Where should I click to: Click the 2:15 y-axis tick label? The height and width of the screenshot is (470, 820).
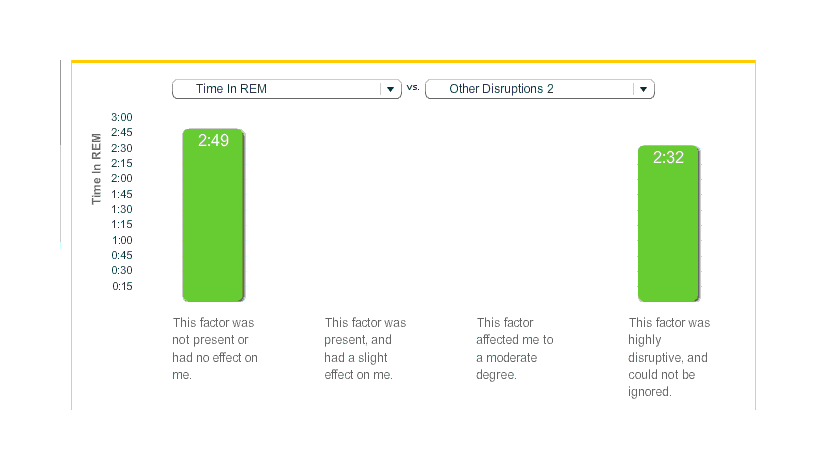point(122,163)
